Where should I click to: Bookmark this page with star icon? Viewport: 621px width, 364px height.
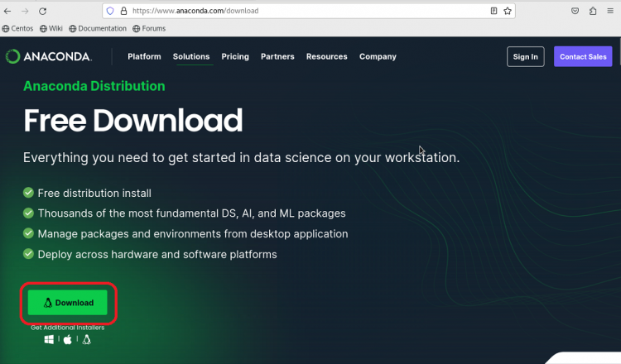508,12
